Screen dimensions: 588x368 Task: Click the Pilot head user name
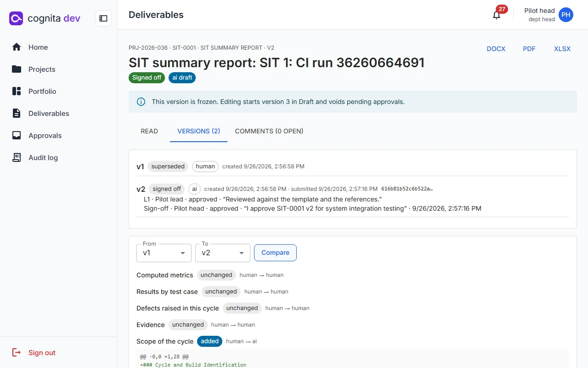pos(539,11)
